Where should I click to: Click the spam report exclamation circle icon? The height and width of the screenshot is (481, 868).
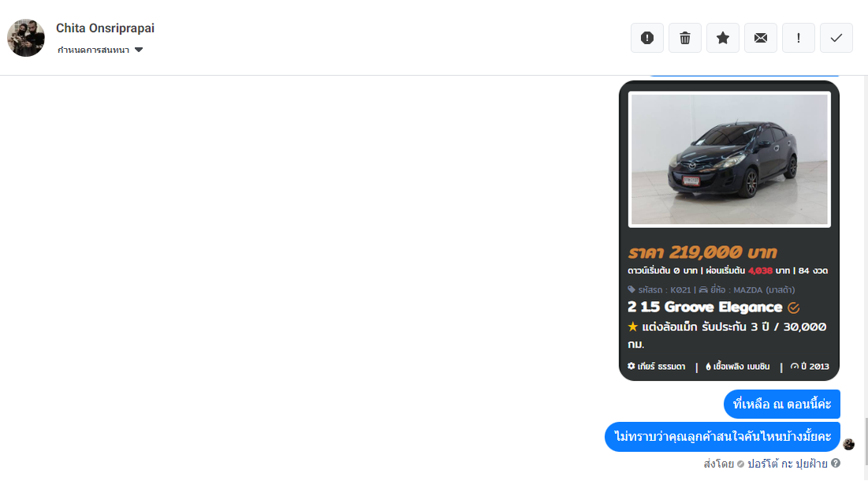click(x=647, y=38)
